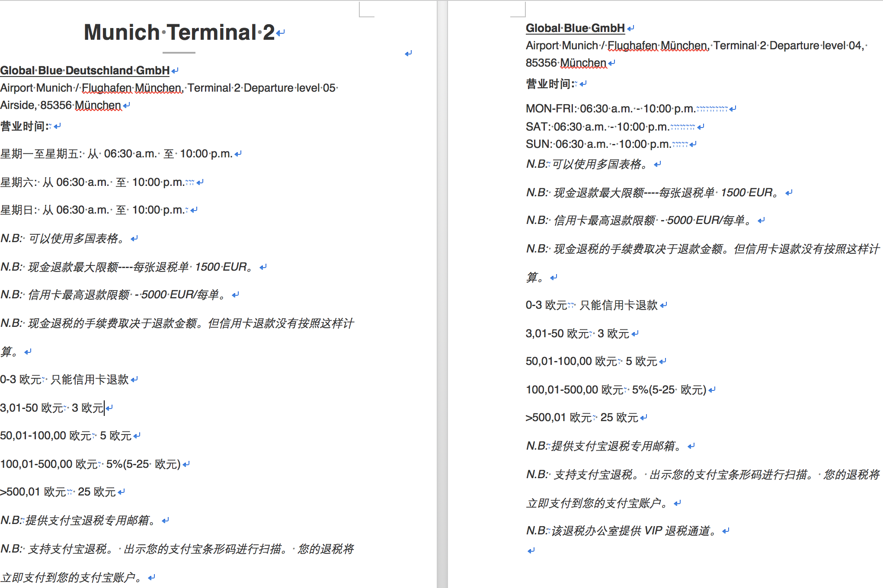This screenshot has height=588, width=883.
Task: Click the '星期六' hours line
Action: (92, 182)
